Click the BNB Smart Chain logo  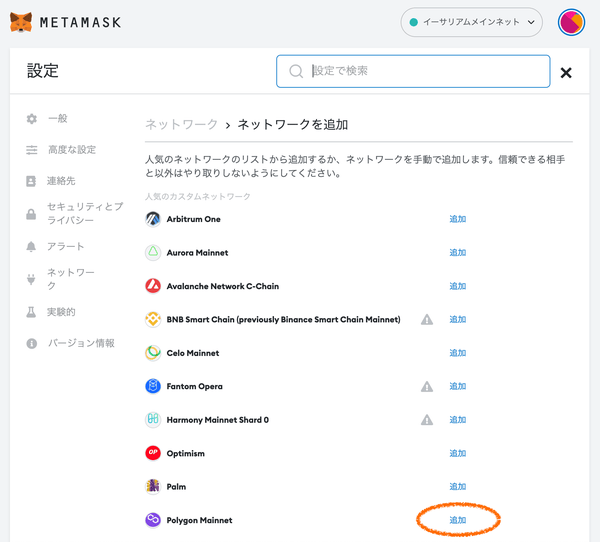tap(153, 320)
